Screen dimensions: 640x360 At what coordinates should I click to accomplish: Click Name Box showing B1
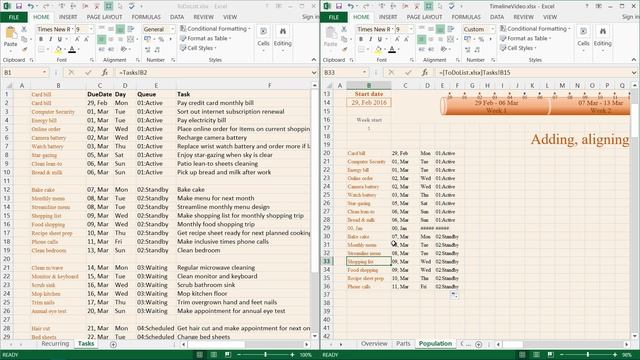pyautogui.click(x=22, y=72)
